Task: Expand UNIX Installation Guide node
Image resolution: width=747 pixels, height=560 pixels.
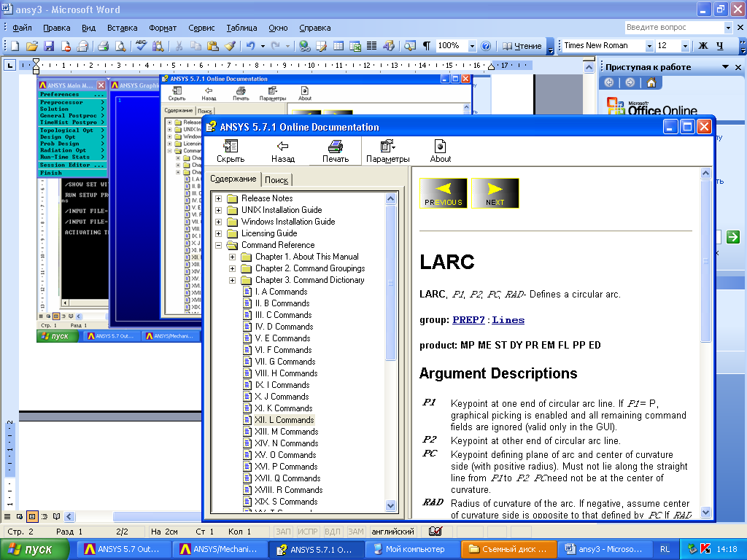Action: [x=218, y=210]
